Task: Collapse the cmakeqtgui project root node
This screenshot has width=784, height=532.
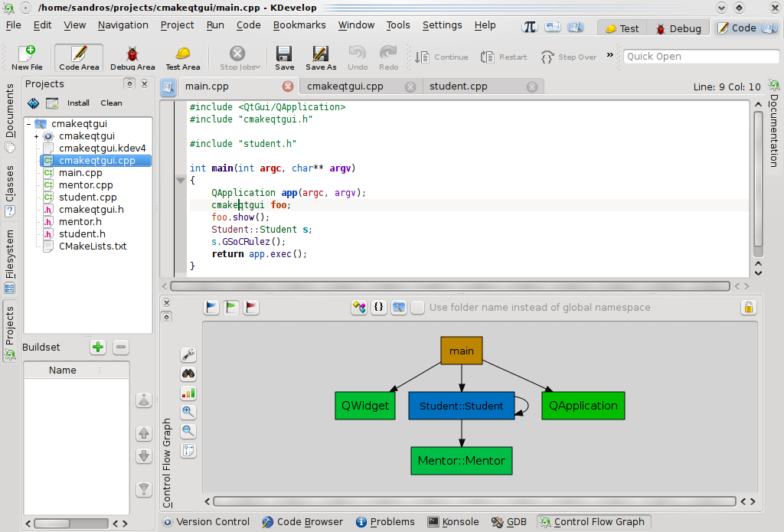Action: pos(27,123)
